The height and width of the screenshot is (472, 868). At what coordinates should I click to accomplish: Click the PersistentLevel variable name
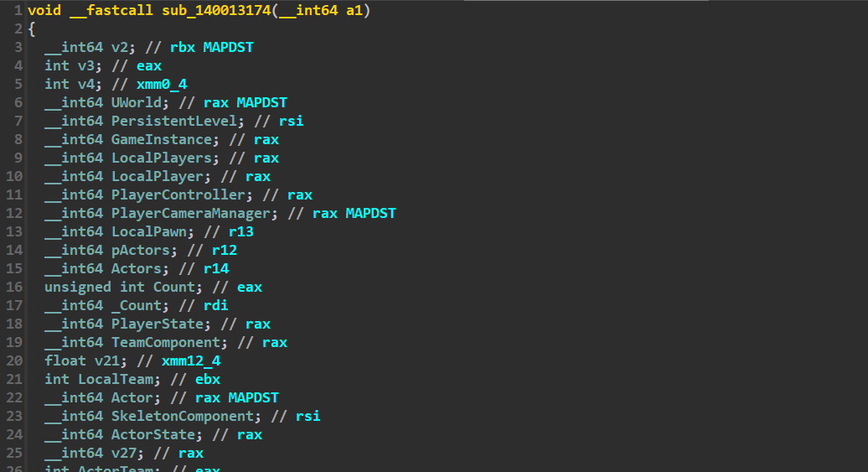[173, 121]
